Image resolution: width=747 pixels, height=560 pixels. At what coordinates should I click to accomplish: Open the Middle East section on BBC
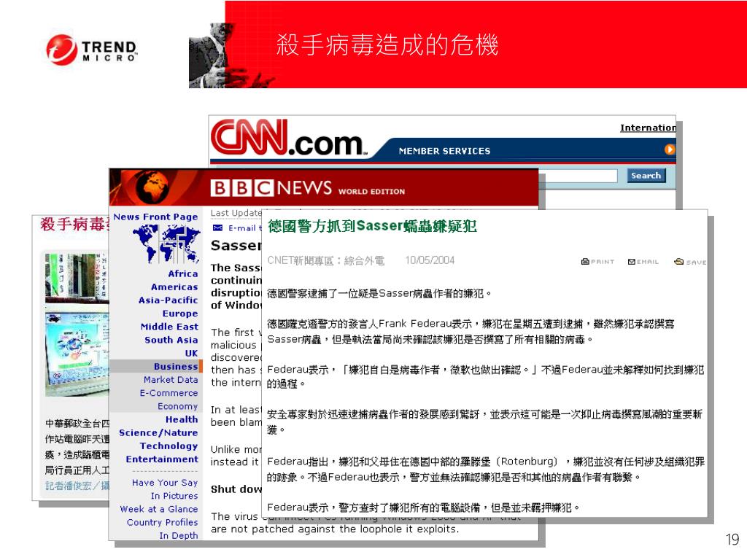coord(169,327)
